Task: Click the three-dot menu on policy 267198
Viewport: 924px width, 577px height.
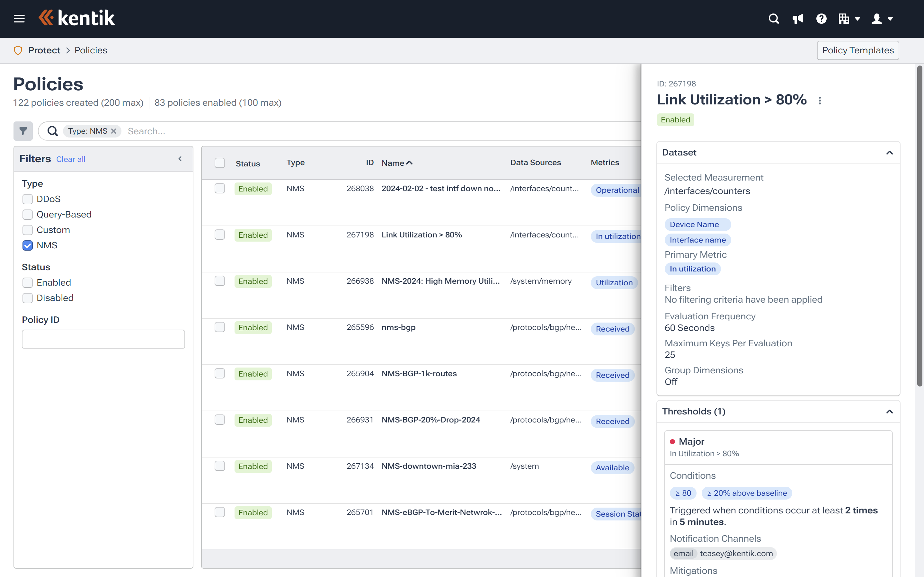Action: [818, 100]
